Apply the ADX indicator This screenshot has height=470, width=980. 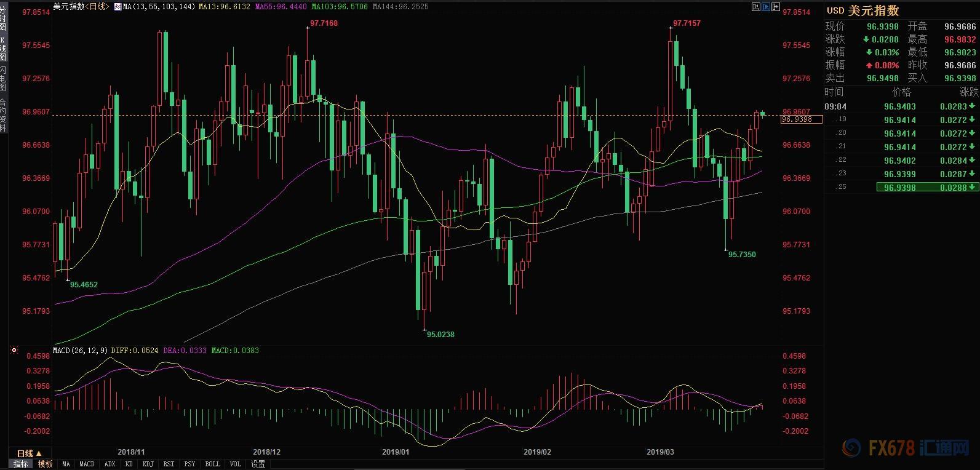tap(110, 464)
